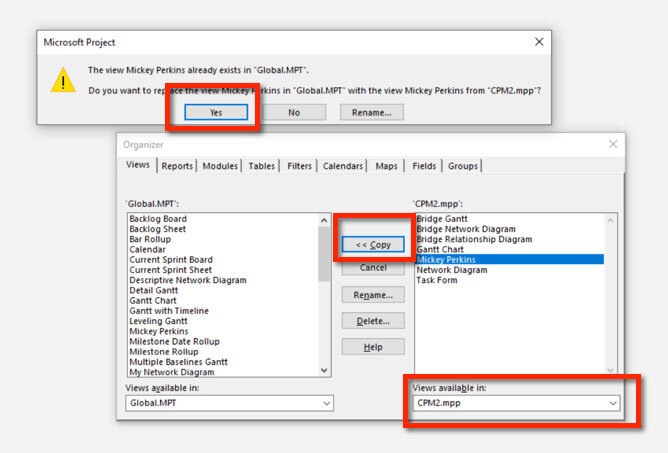Viewport: 668px width, 453px height.
Task: Select Descriptive Network Diagram view
Action: (188, 280)
